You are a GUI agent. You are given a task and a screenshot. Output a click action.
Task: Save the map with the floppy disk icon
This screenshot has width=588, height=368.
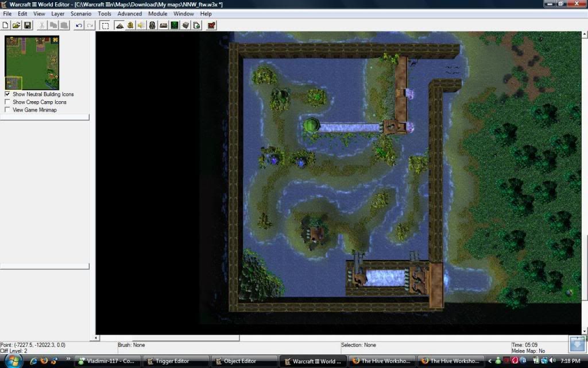tap(28, 25)
